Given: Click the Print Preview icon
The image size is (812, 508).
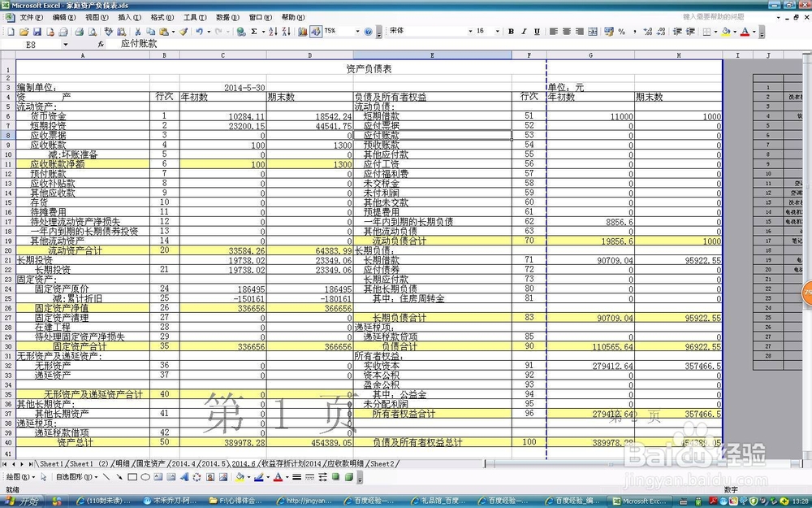Looking at the screenshot, I should pos(91,31).
